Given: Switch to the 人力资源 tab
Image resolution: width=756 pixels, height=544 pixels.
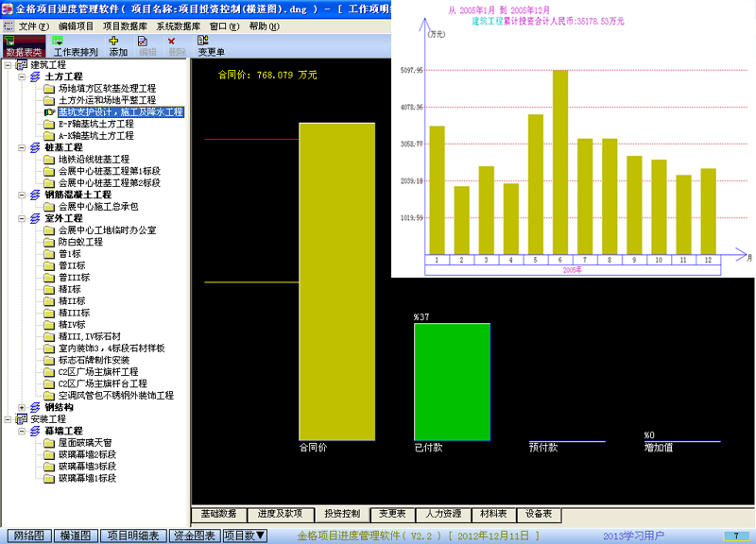Looking at the screenshot, I should coord(443,515).
